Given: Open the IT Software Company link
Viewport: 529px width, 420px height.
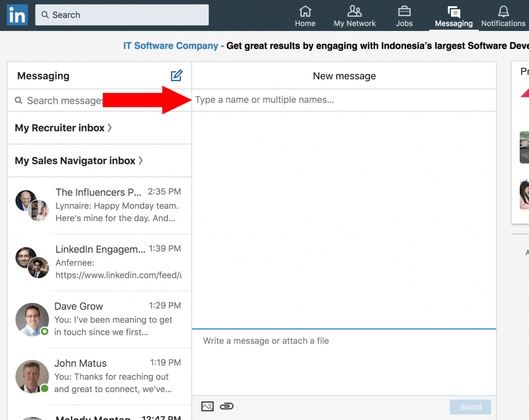Looking at the screenshot, I should tap(170, 45).
